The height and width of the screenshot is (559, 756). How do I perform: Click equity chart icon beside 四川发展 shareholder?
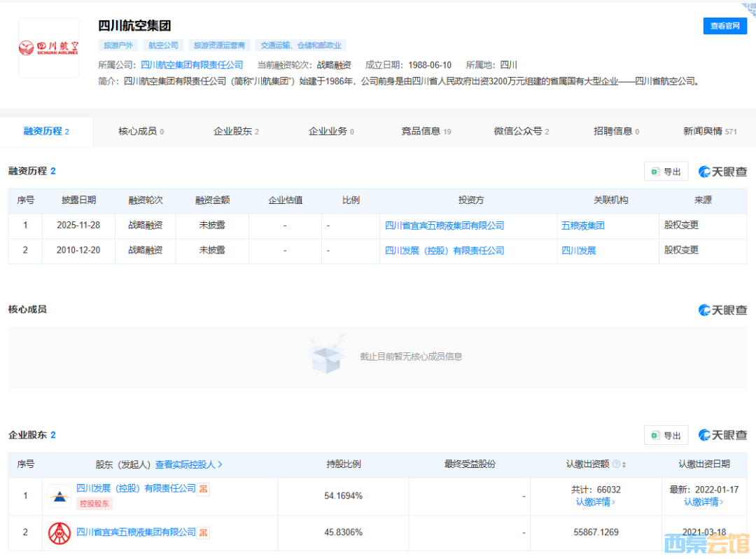(204, 489)
